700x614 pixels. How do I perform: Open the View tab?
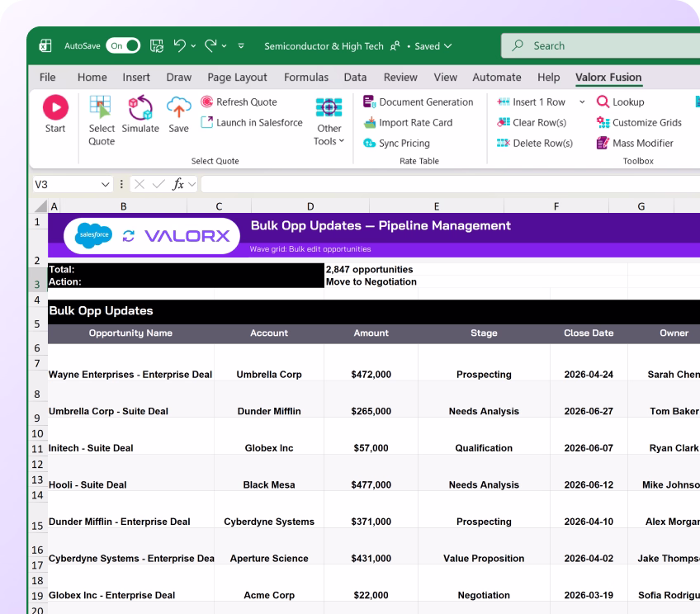[446, 78]
